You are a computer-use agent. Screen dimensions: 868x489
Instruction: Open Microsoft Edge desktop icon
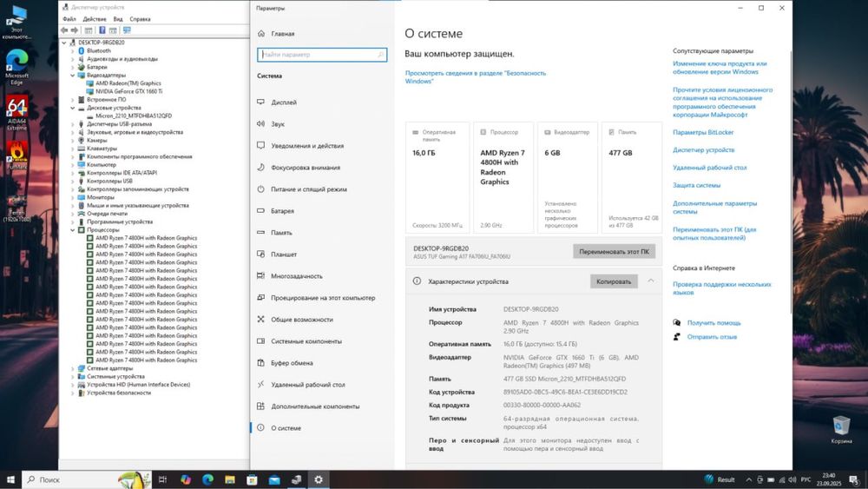[x=16, y=67]
